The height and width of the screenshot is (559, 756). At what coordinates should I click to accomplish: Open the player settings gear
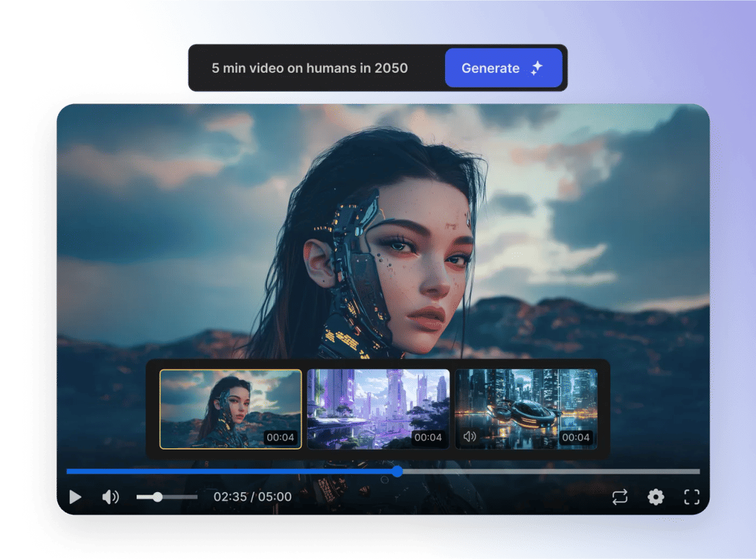click(656, 497)
